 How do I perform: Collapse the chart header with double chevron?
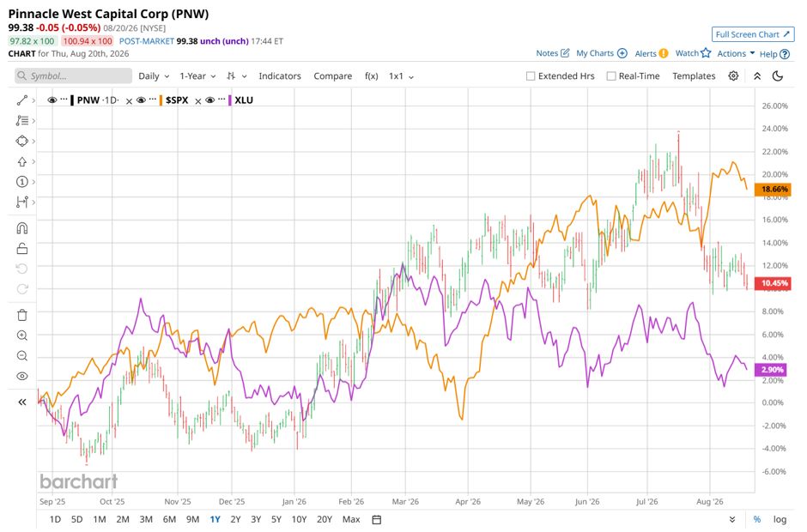(757, 76)
